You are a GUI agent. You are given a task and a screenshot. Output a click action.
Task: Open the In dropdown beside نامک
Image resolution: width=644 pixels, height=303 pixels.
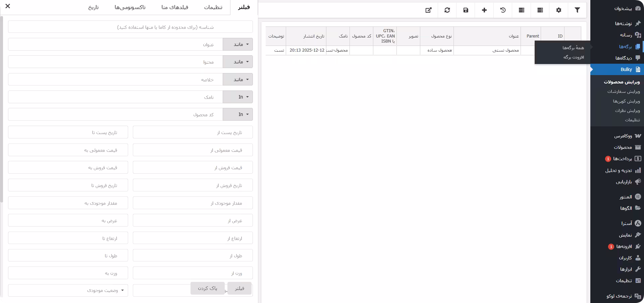pos(238,97)
